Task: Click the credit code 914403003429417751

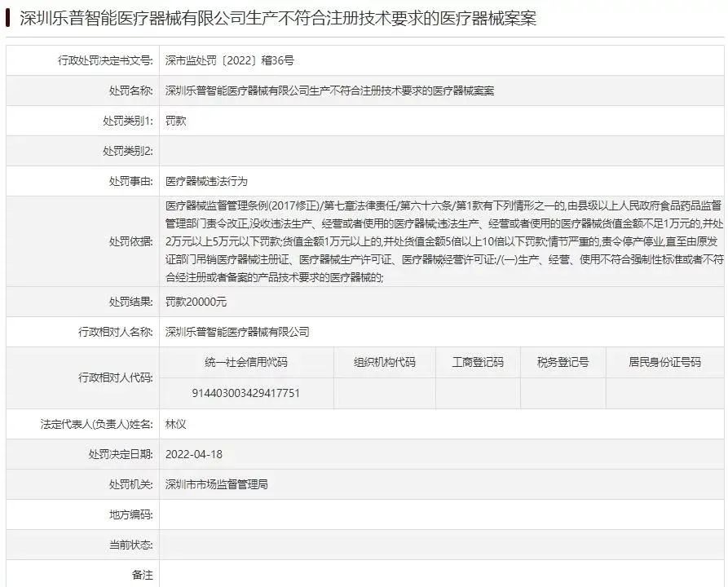Action: (x=246, y=393)
